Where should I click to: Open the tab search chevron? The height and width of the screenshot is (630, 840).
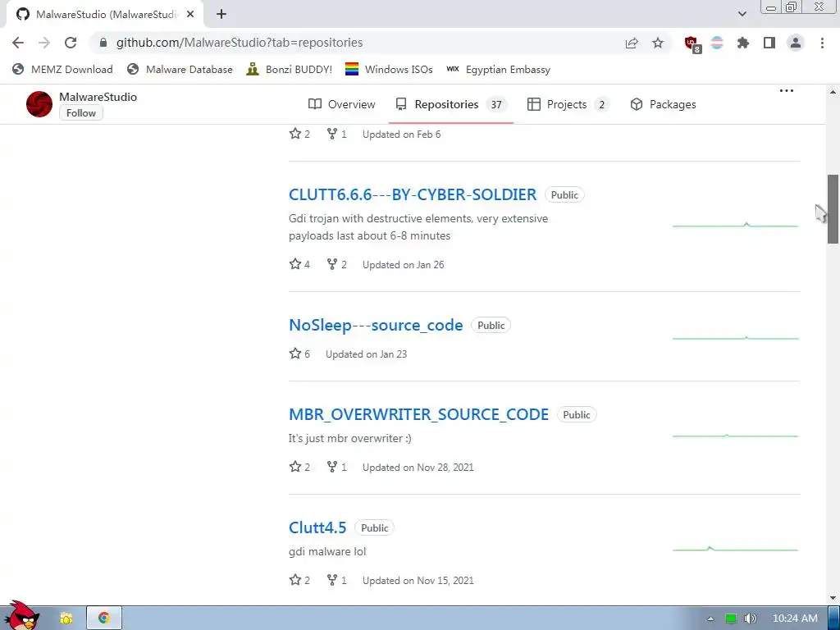(x=742, y=14)
